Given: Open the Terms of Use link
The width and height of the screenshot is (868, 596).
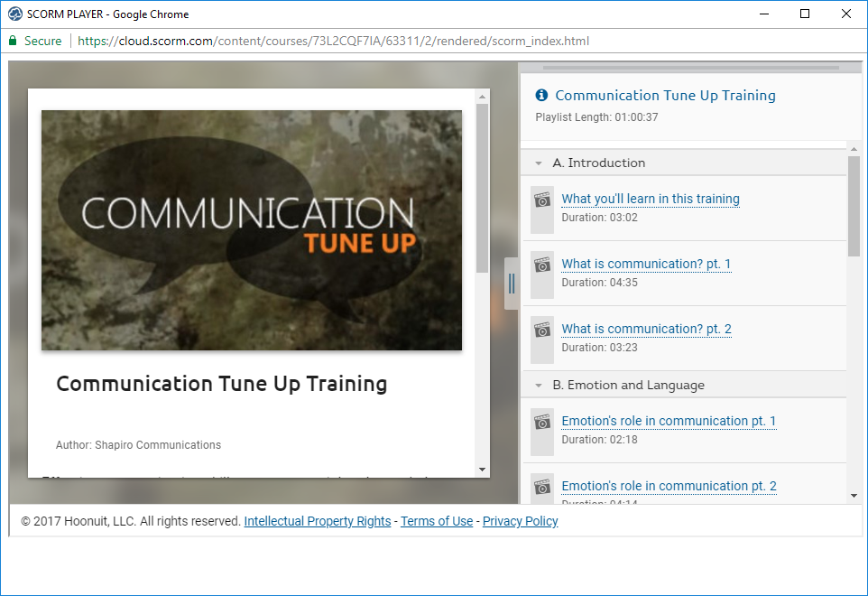Looking at the screenshot, I should [x=437, y=521].
